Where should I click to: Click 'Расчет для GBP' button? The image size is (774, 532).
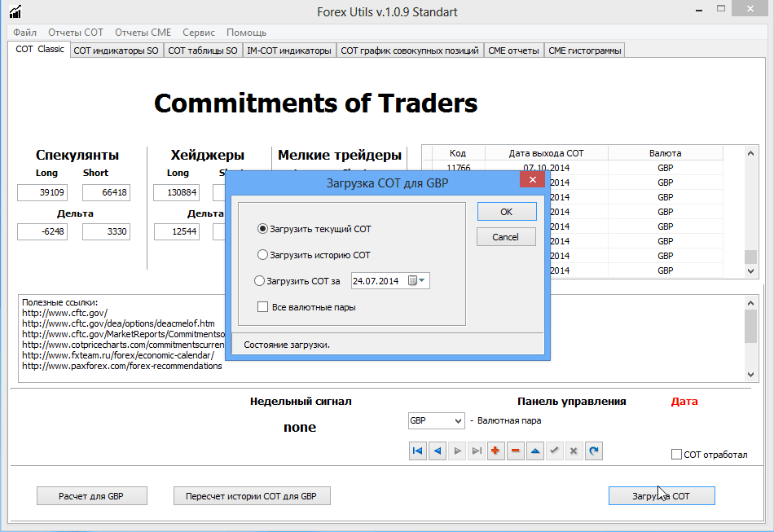[91, 496]
